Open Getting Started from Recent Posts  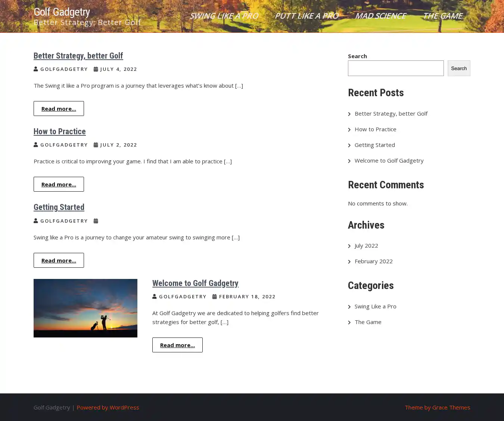(374, 145)
